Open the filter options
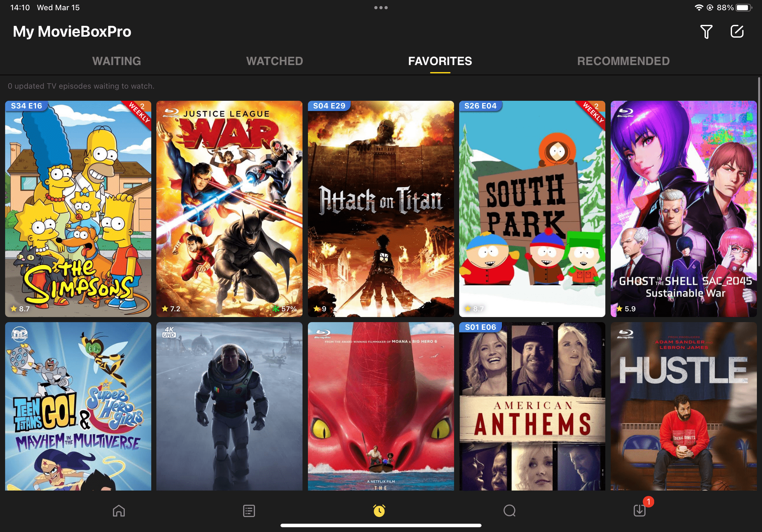The width and height of the screenshot is (762, 532). point(706,32)
